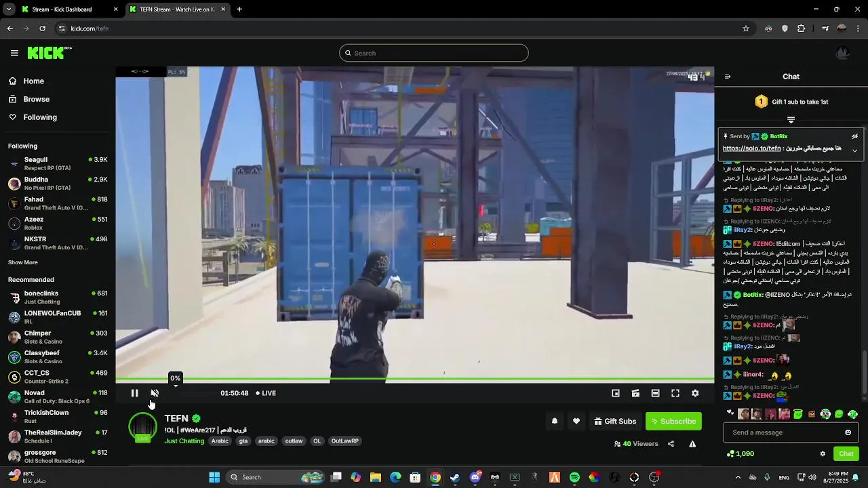
Task: Open Buddha channel in Following list
Action: pyautogui.click(x=58, y=184)
